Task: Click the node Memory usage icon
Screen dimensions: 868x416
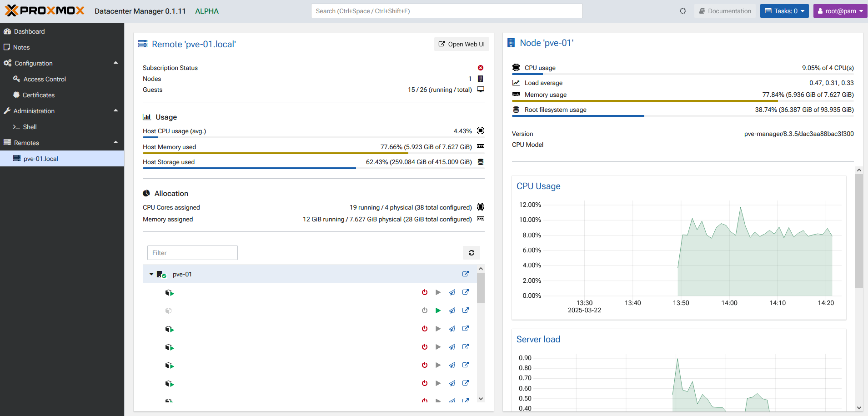Action: click(x=516, y=94)
